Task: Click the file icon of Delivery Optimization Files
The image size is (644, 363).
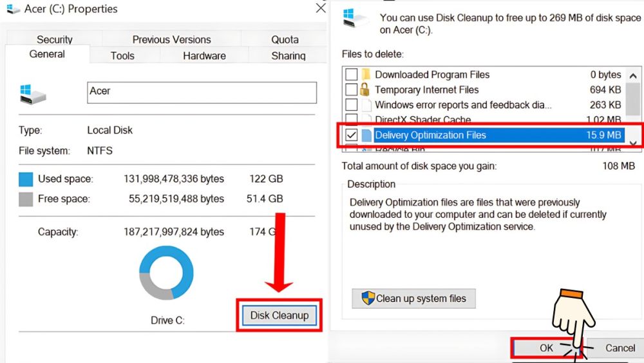Action: tap(366, 135)
